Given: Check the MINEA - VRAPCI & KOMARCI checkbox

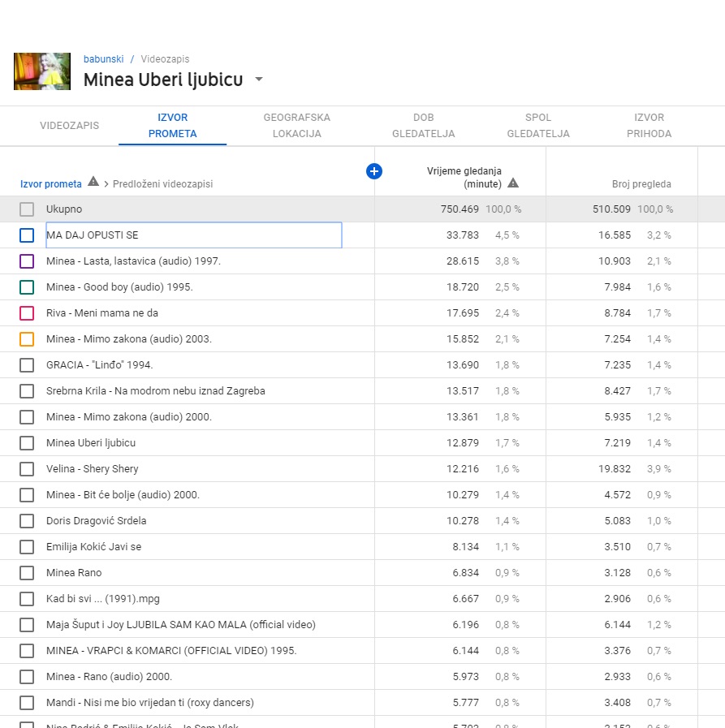Looking at the screenshot, I should point(27,651).
